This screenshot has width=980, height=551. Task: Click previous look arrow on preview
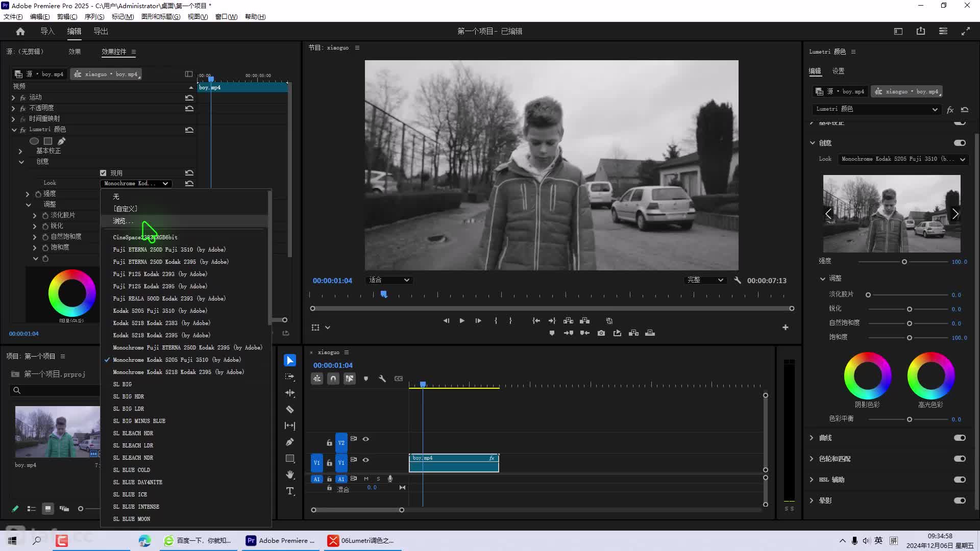tap(828, 214)
